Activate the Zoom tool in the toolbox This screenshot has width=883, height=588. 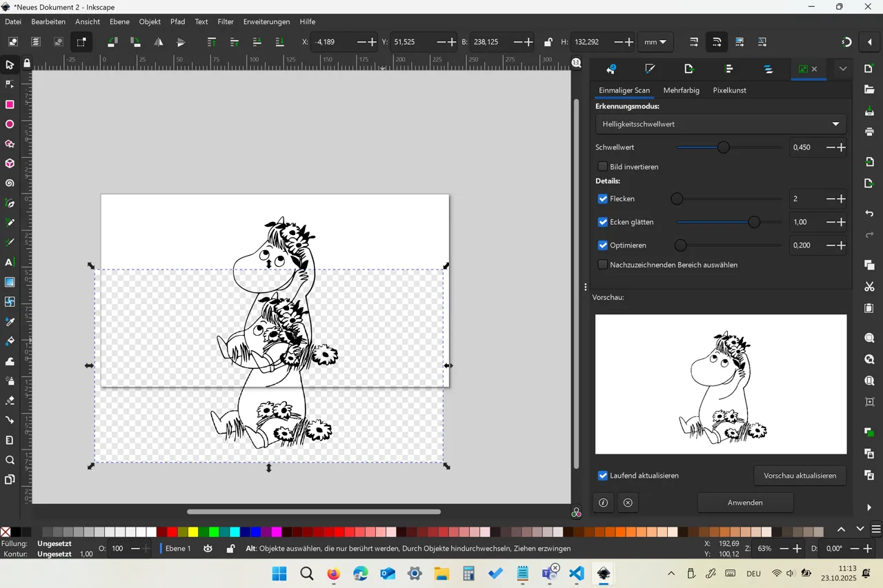[x=10, y=460]
